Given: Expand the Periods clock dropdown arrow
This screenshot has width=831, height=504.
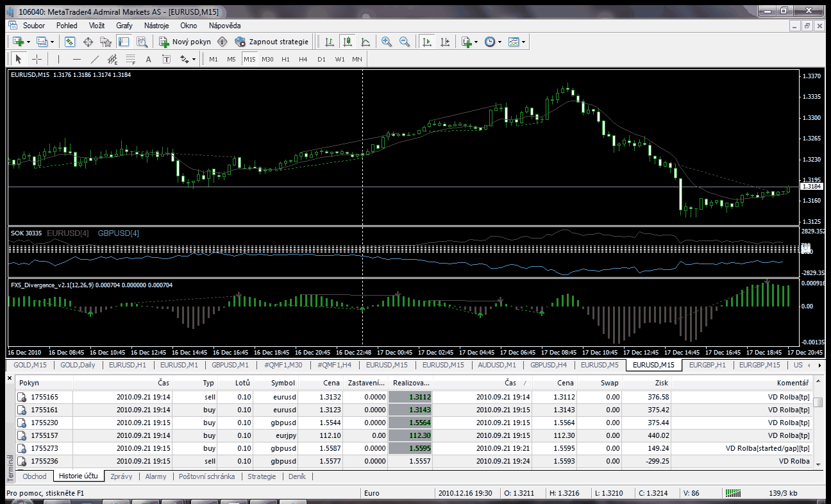Looking at the screenshot, I should pos(500,42).
